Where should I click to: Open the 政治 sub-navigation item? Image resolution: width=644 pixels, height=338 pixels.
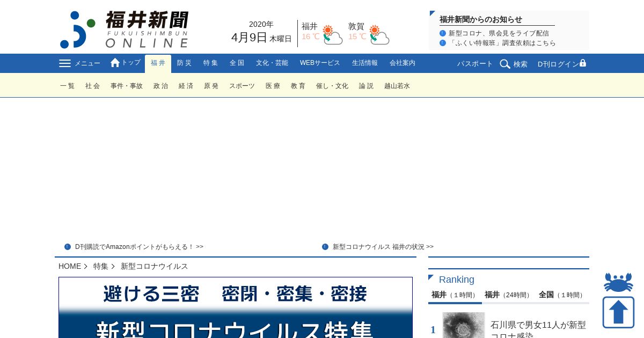click(161, 86)
